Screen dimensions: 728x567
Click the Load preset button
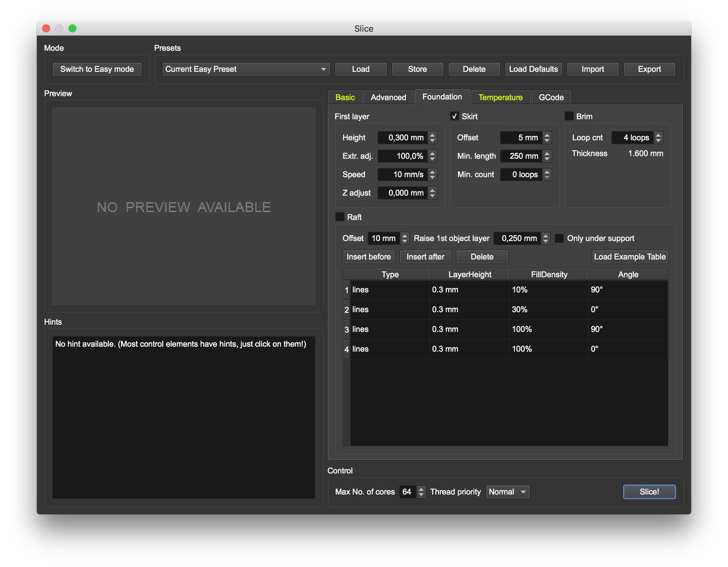[x=361, y=69]
